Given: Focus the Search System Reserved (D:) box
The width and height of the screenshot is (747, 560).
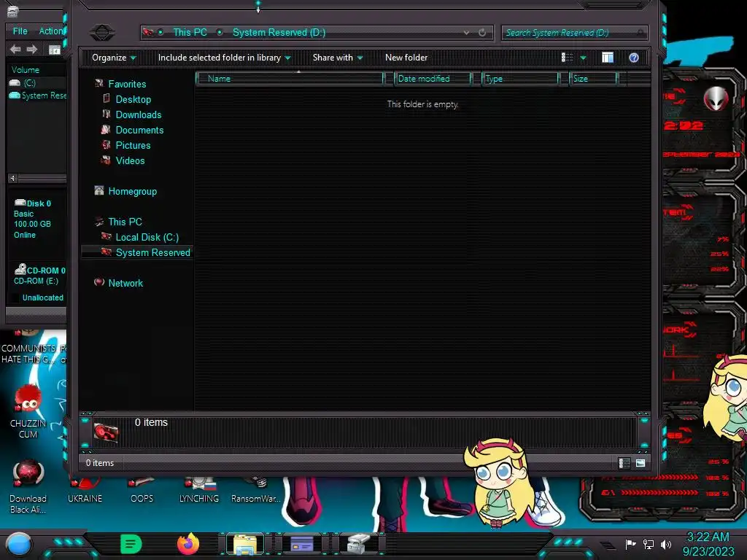Looking at the screenshot, I should (575, 32).
